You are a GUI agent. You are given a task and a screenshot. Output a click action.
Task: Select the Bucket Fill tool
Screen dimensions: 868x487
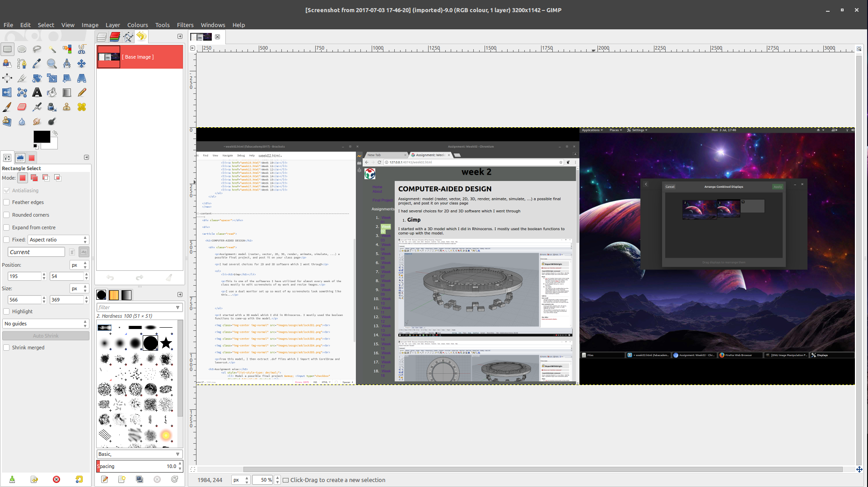point(52,93)
